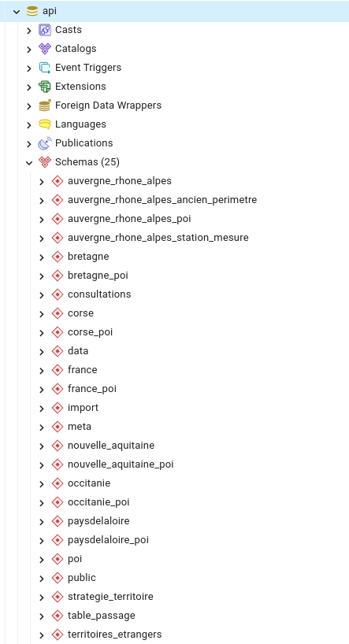Expand the bretagne schema
Image resolution: width=349 pixels, height=644 pixels.
click(42, 257)
